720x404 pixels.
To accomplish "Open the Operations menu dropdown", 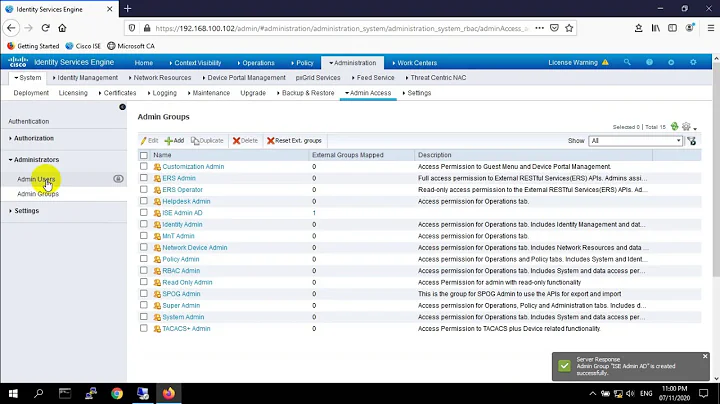I will point(256,63).
